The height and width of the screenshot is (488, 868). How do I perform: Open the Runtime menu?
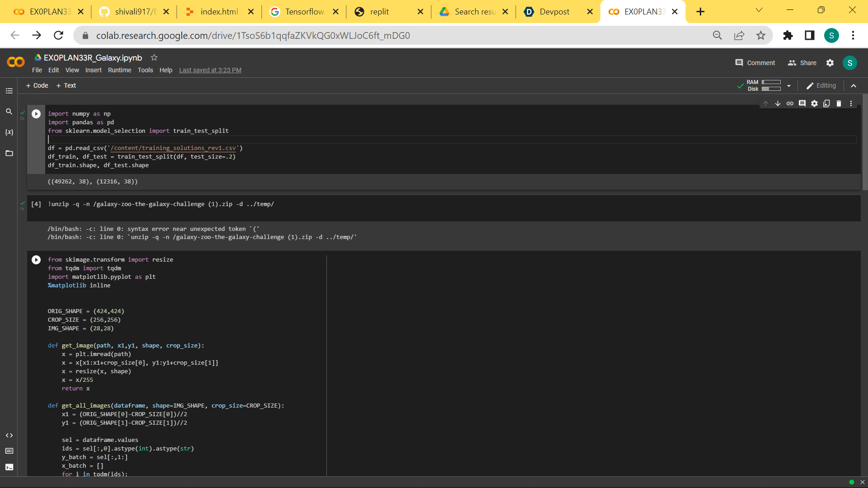coord(119,70)
